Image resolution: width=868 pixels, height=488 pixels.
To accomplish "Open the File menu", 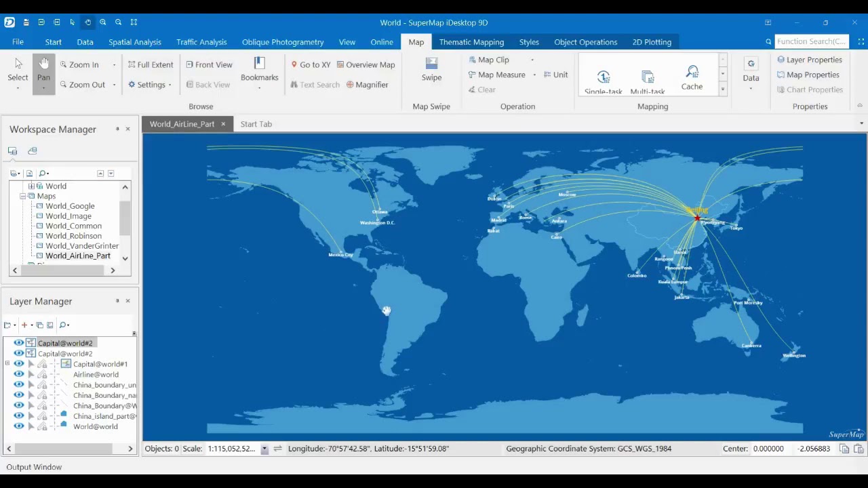I will (18, 42).
